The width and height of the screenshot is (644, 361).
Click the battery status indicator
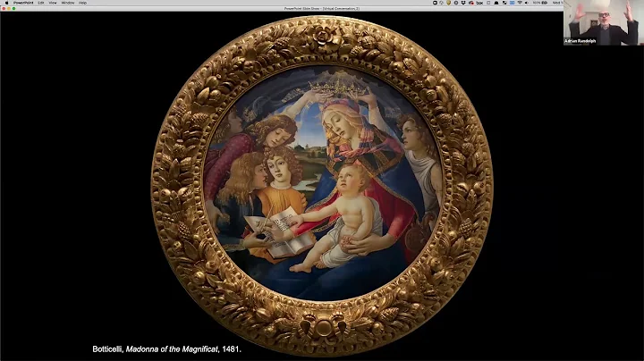pos(540,3)
